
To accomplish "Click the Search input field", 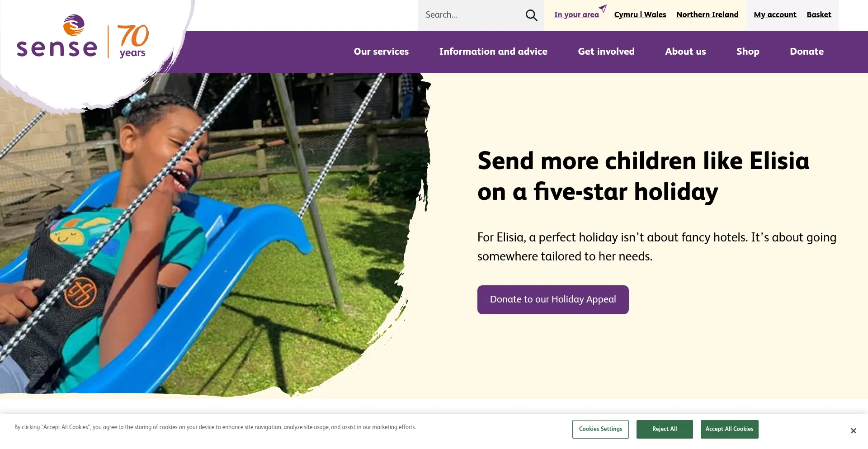I will pyautogui.click(x=472, y=15).
